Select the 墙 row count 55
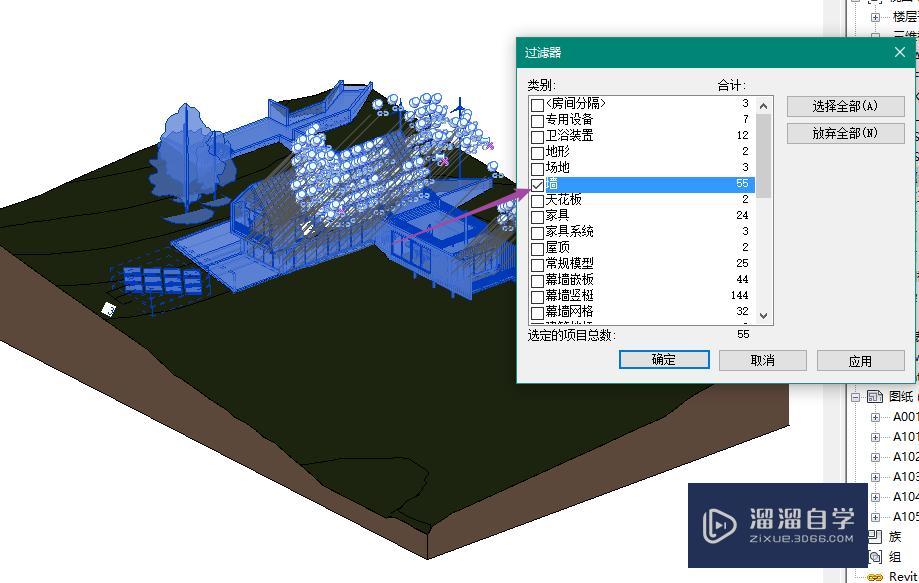Viewport: 919px width, 583px height. [742, 183]
